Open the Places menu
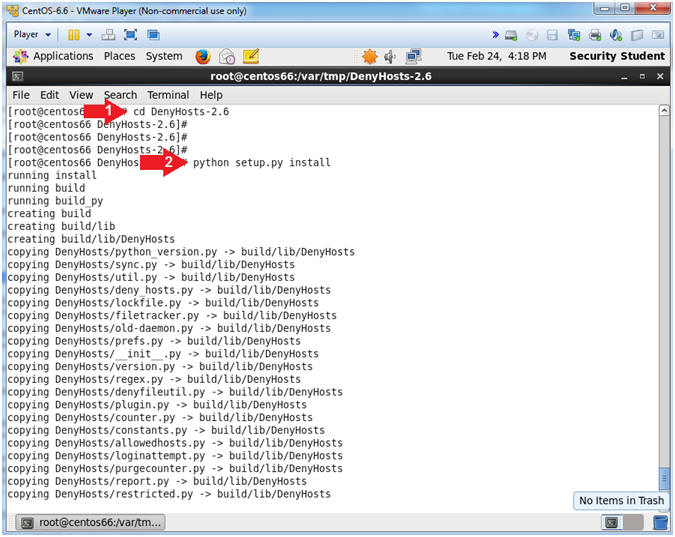The height and width of the screenshot is (537, 675). 119,56
